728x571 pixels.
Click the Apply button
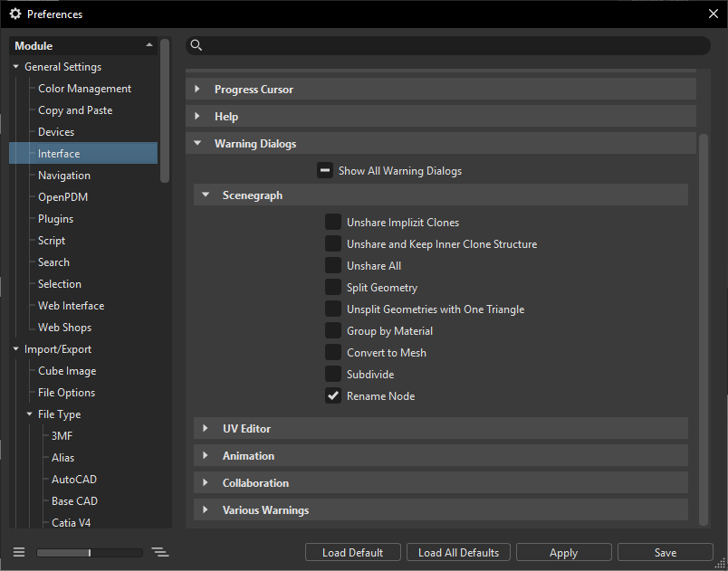tap(563, 552)
